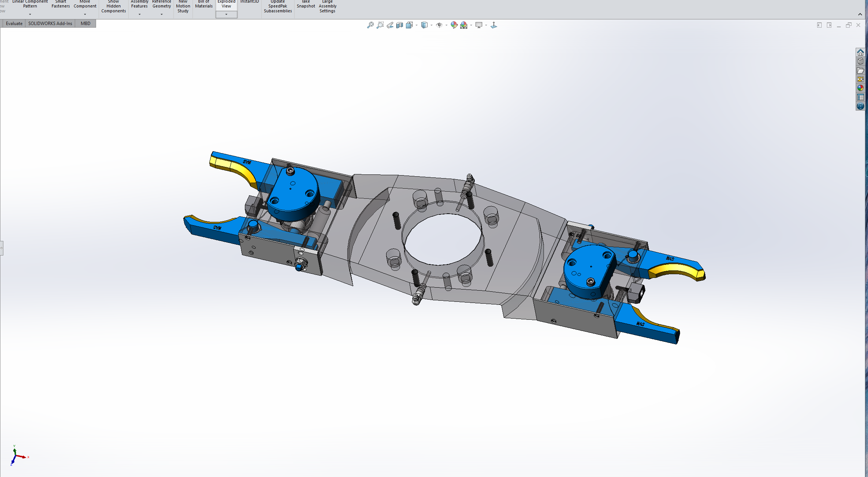Select the Zoom to Area tool
This screenshot has width=868, height=477.
pyautogui.click(x=380, y=25)
